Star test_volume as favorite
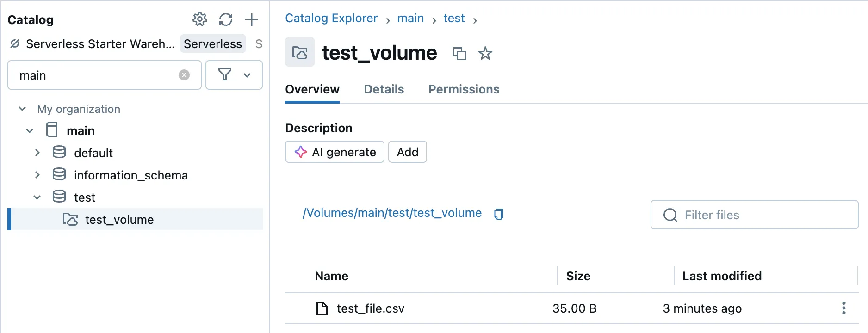This screenshot has width=868, height=333. pos(485,54)
